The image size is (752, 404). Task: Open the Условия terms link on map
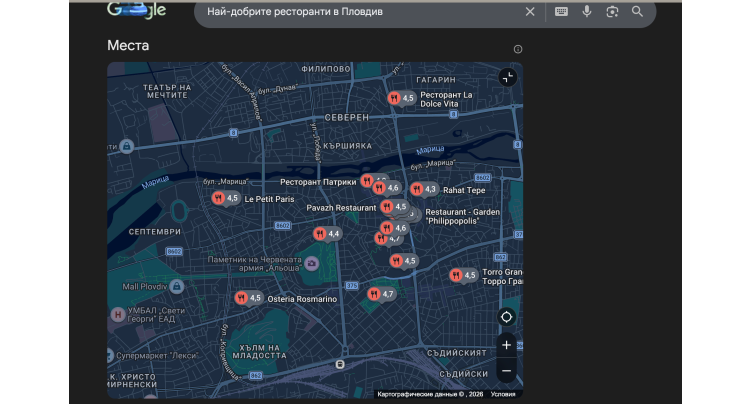[503, 394]
